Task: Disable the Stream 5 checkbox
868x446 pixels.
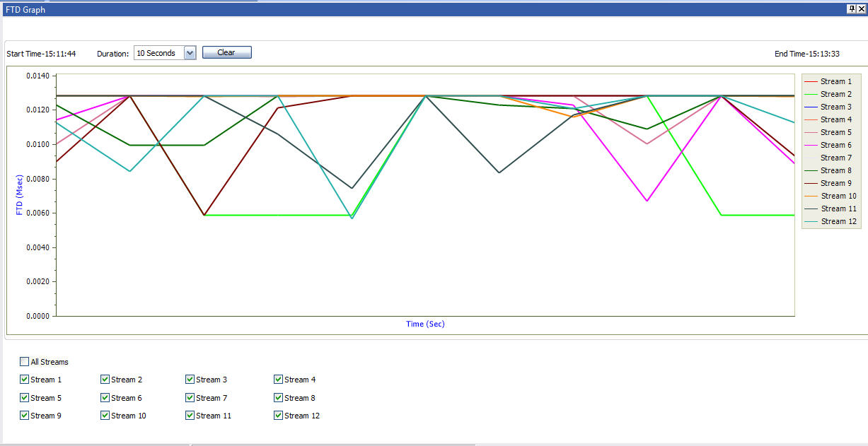Action: 24,397
